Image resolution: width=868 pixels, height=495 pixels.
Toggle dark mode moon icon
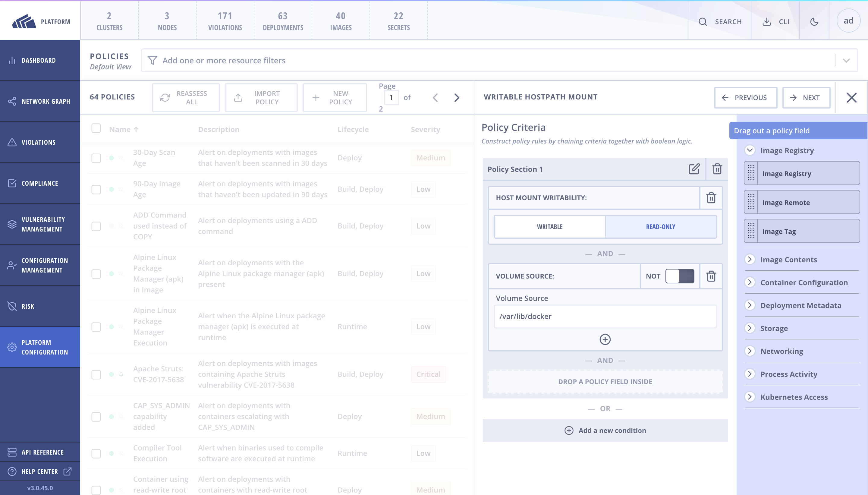814,22
